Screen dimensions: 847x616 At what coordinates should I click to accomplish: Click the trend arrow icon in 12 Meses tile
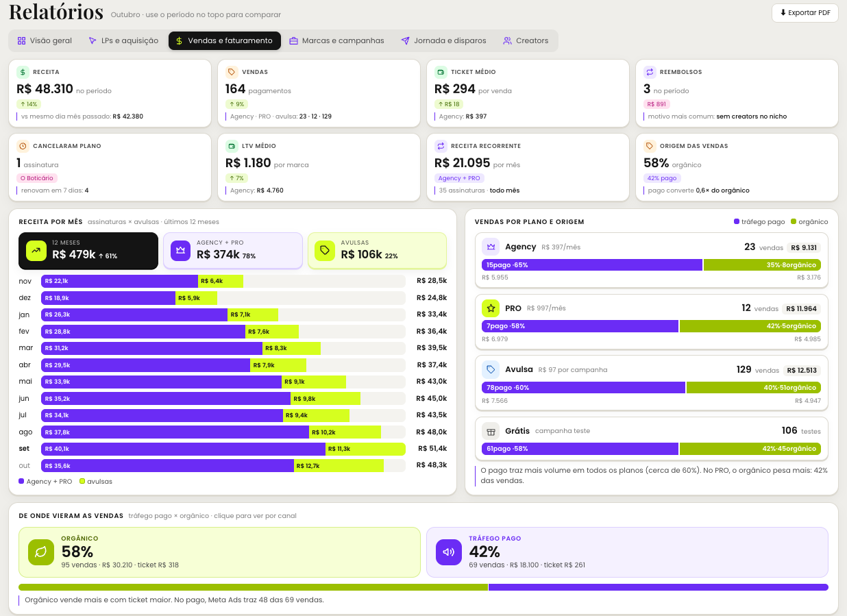(36, 251)
